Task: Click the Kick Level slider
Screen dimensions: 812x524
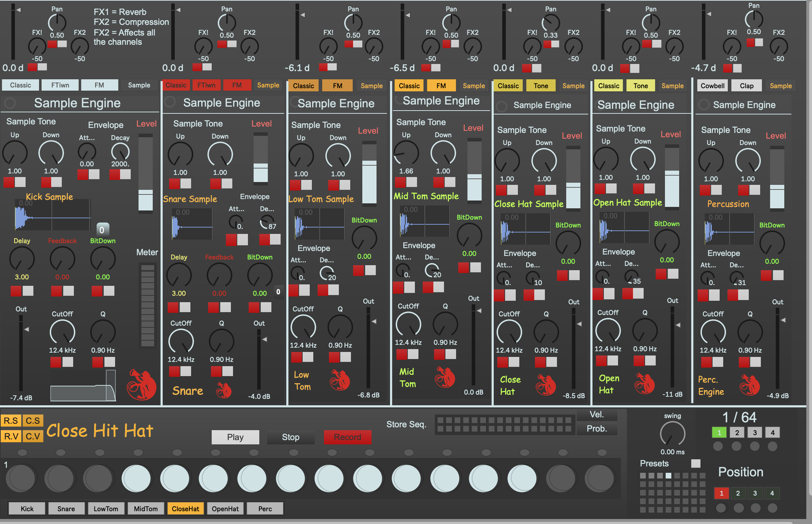Action: (146, 173)
